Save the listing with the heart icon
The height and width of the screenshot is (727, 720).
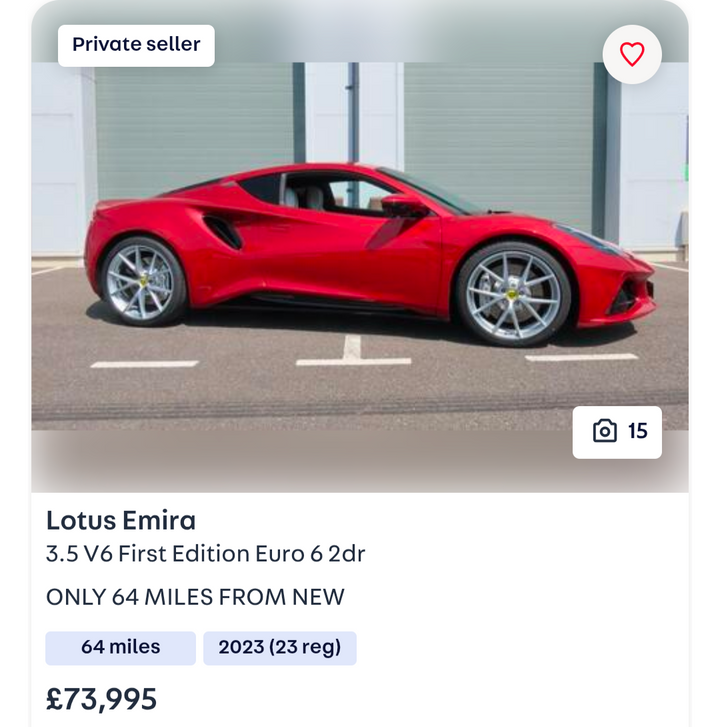coord(632,54)
